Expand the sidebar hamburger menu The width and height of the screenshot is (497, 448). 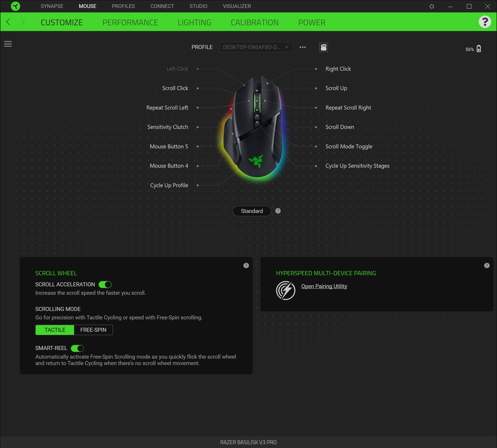click(x=8, y=44)
